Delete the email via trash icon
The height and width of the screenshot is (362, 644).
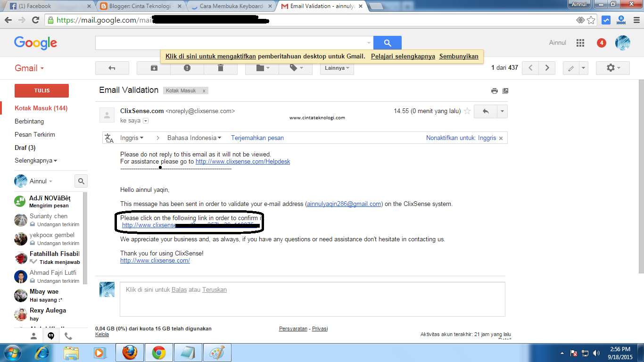220,68
